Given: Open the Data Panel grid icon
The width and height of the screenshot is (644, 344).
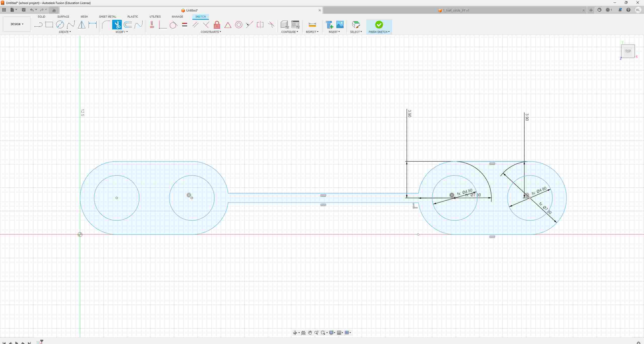Looking at the screenshot, I should (4, 10).
